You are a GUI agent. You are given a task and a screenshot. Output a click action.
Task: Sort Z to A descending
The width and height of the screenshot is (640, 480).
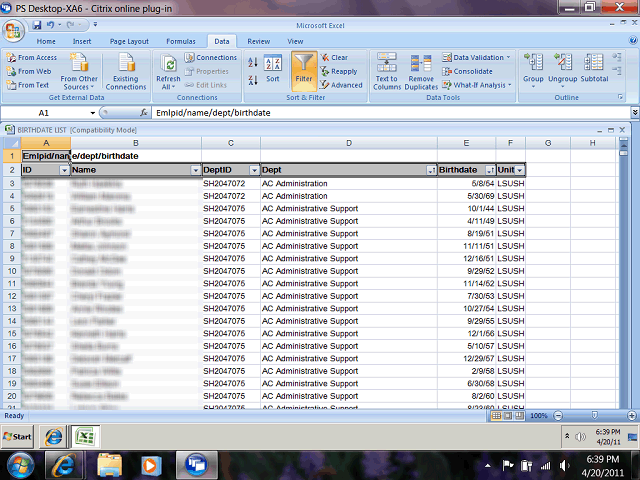point(253,80)
